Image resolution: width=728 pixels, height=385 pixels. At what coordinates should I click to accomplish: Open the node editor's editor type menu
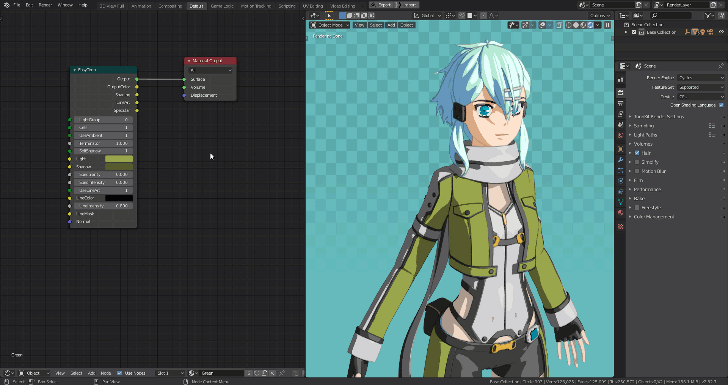click(x=8, y=373)
